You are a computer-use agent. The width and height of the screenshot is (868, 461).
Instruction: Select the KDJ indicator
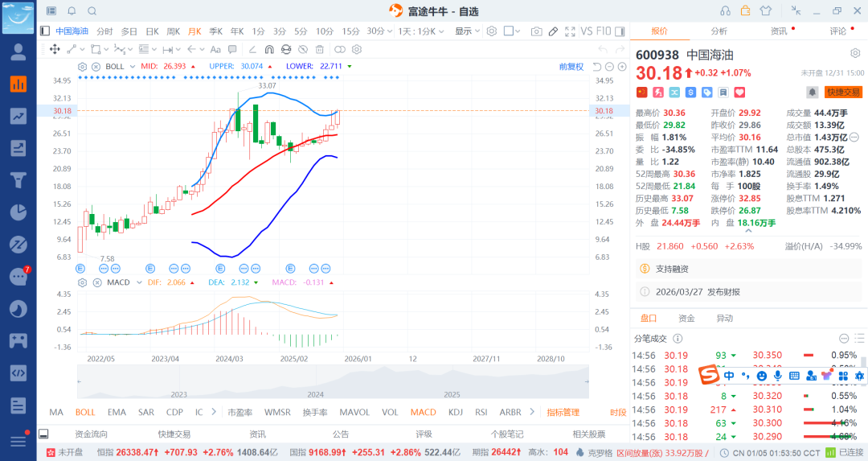pos(456,412)
